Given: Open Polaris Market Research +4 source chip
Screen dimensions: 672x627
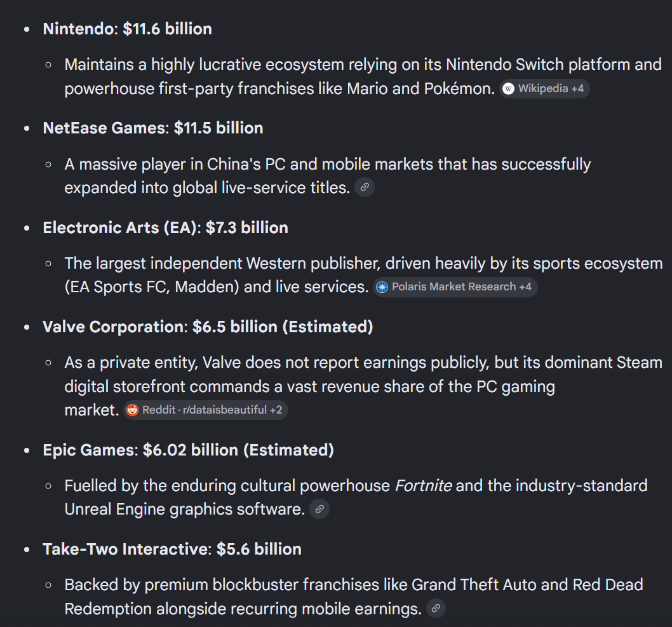Looking at the screenshot, I should pos(455,287).
